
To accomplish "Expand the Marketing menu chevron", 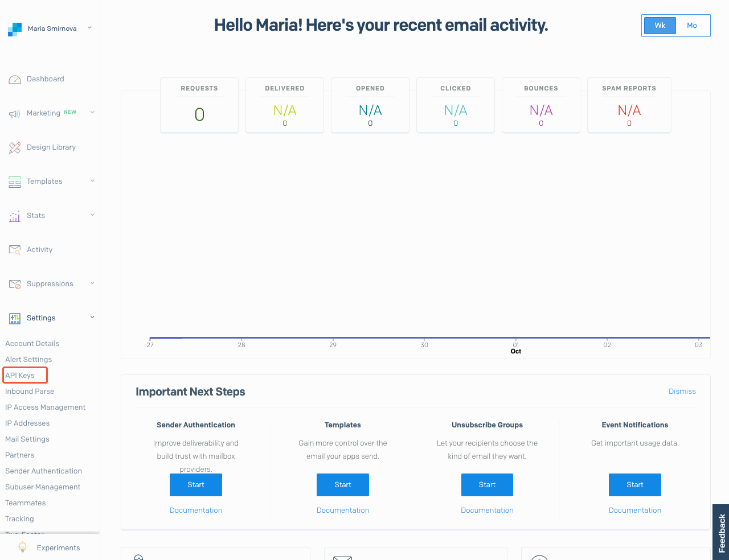I will [x=92, y=113].
